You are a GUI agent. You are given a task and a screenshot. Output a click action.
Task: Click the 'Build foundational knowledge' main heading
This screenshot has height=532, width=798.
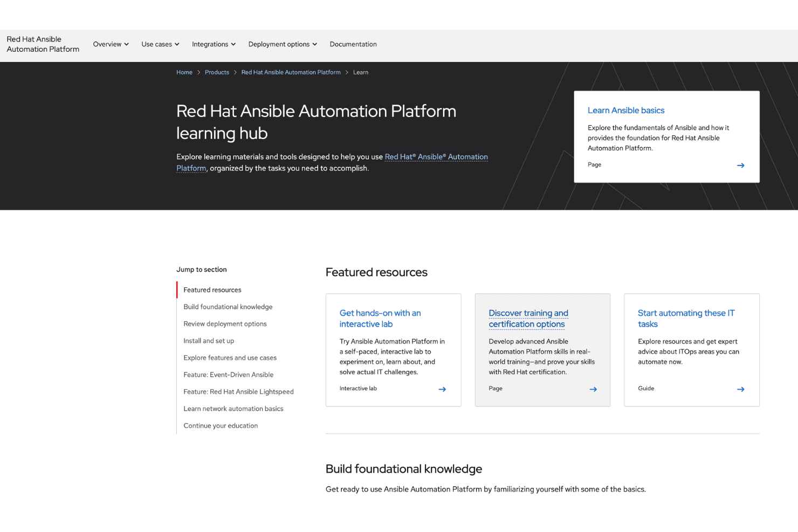(x=404, y=469)
